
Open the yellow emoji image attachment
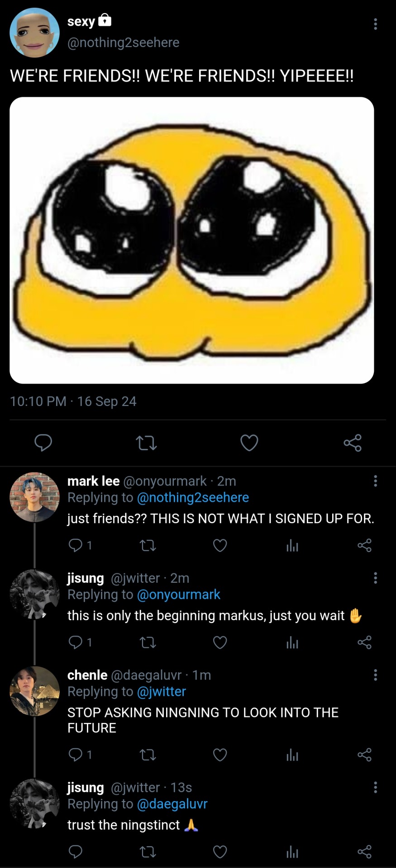(x=192, y=240)
